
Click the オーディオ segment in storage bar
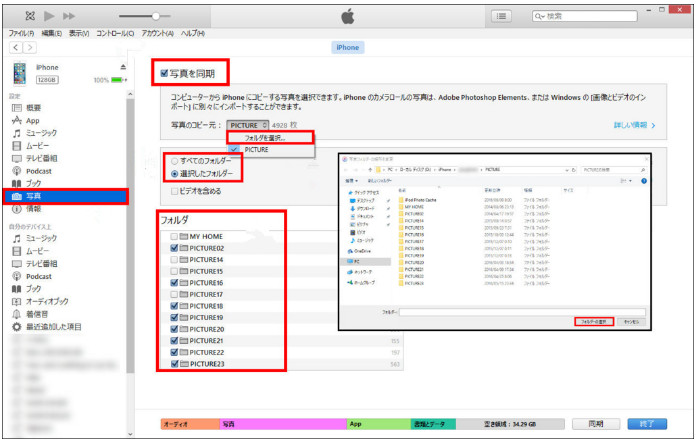pos(190,424)
